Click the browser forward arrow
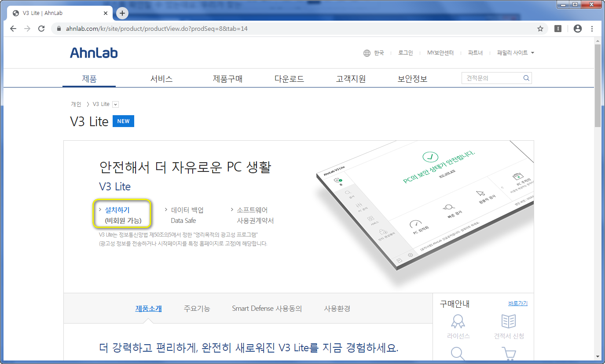 click(x=27, y=29)
